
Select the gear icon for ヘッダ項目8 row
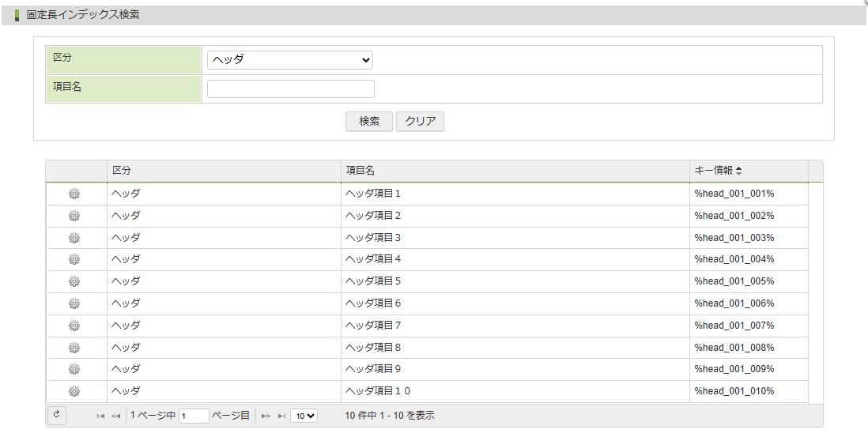74,347
